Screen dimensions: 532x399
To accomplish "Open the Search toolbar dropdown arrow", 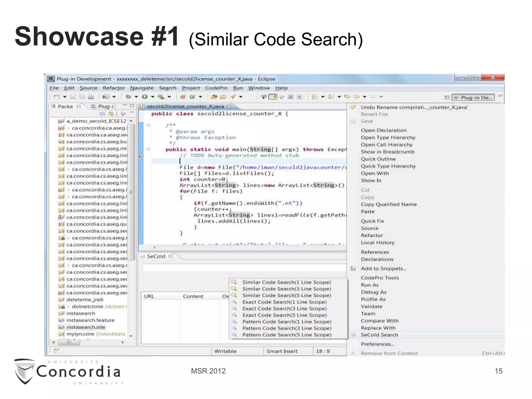I will (241, 97).
